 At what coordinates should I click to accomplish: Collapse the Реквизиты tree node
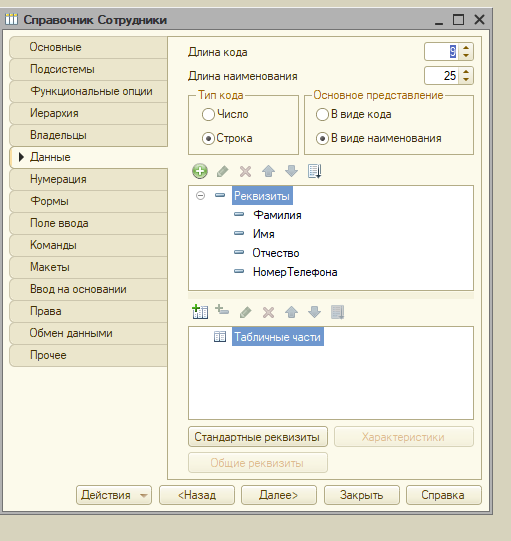(200, 196)
